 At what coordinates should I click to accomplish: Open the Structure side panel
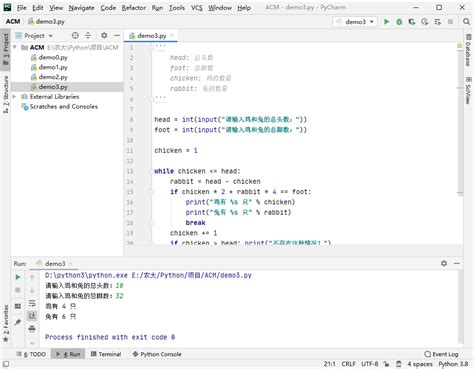pyautogui.click(x=6, y=94)
